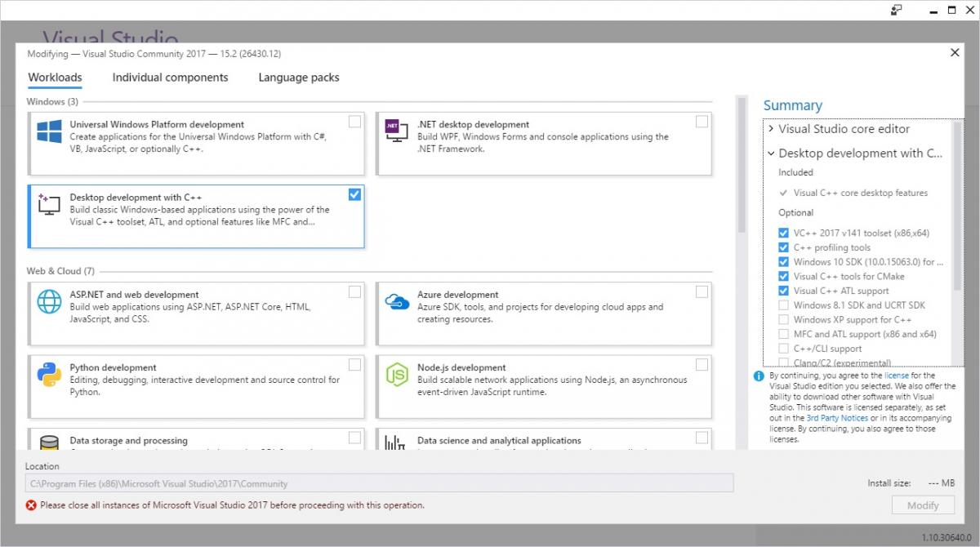Enable the Azure development workload
Image resolution: width=980 pixels, height=547 pixels.
[702, 291]
